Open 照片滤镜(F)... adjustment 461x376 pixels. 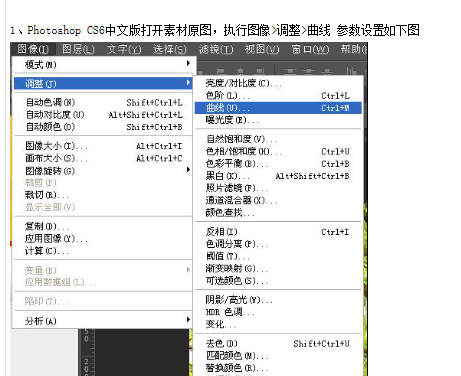click(278, 188)
